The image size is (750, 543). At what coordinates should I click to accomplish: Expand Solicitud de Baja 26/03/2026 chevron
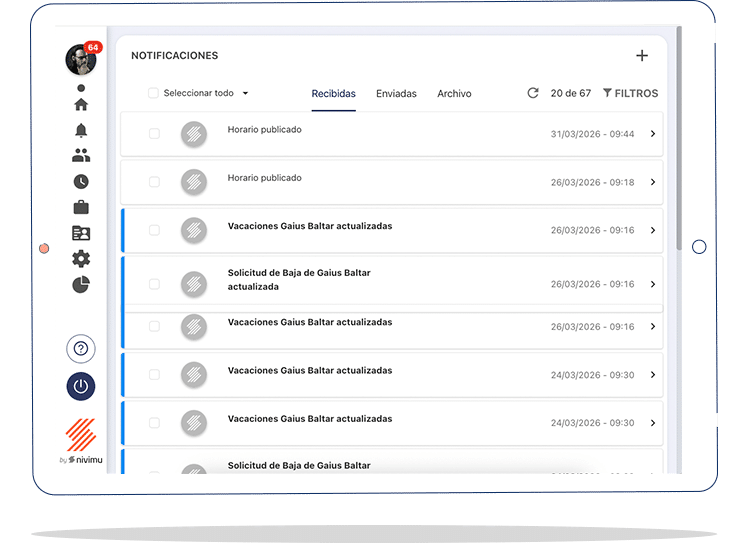pyautogui.click(x=653, y=284)
